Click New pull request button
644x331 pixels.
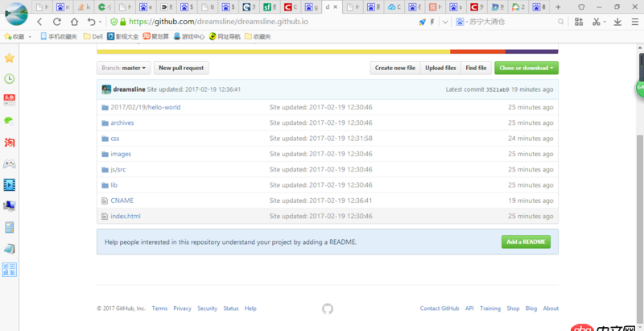point(181,68)
